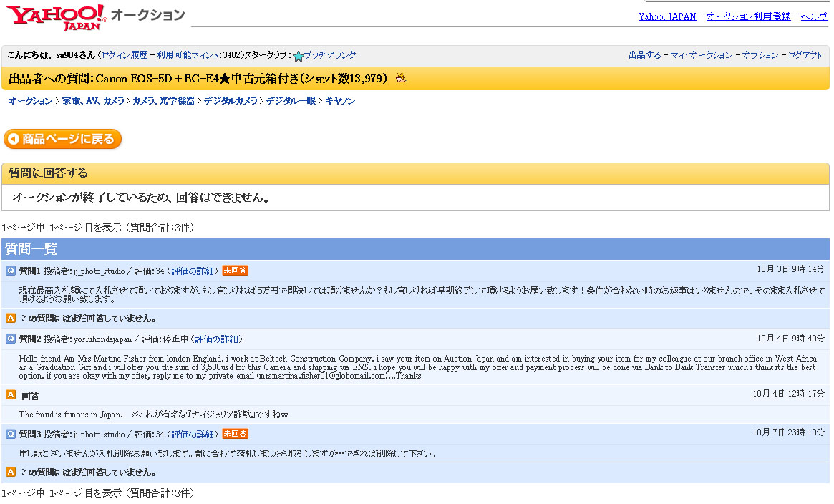Click the auction-ended notice text
The height and width of the screenshot is (504, 834).
pyautogui.click(x=140, y=198)
